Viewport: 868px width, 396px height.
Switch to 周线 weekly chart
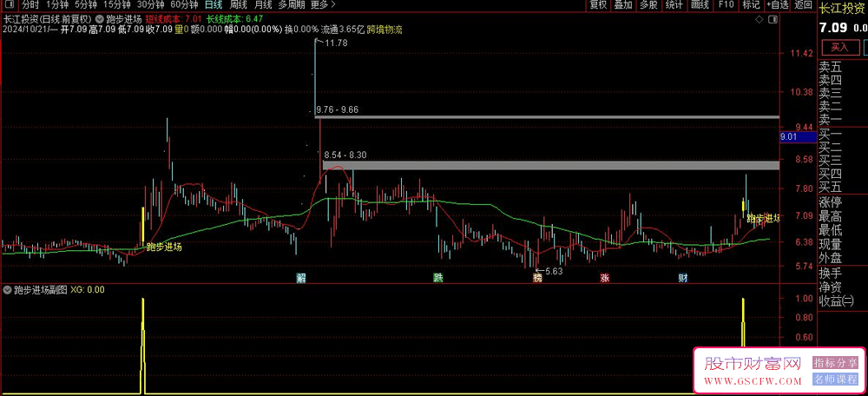pos(239,5)
